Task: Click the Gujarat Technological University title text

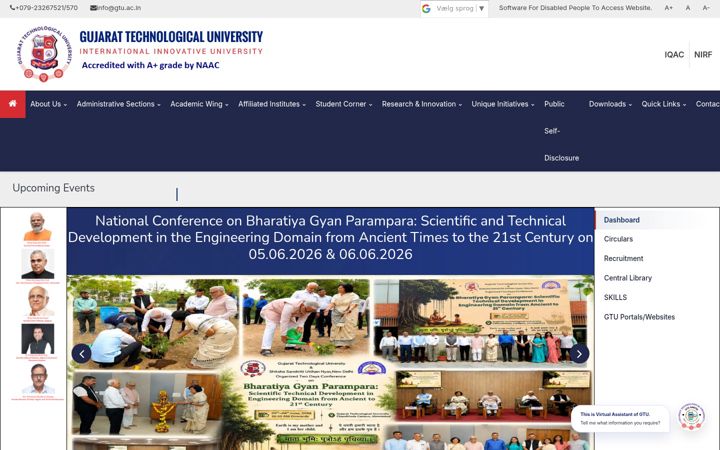Action: tap(171, 37)
